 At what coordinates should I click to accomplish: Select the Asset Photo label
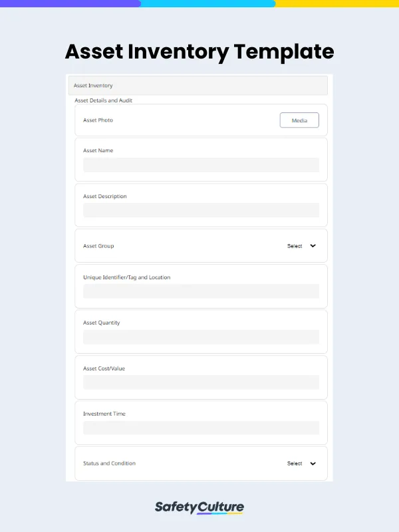click(x=97, y=120)
